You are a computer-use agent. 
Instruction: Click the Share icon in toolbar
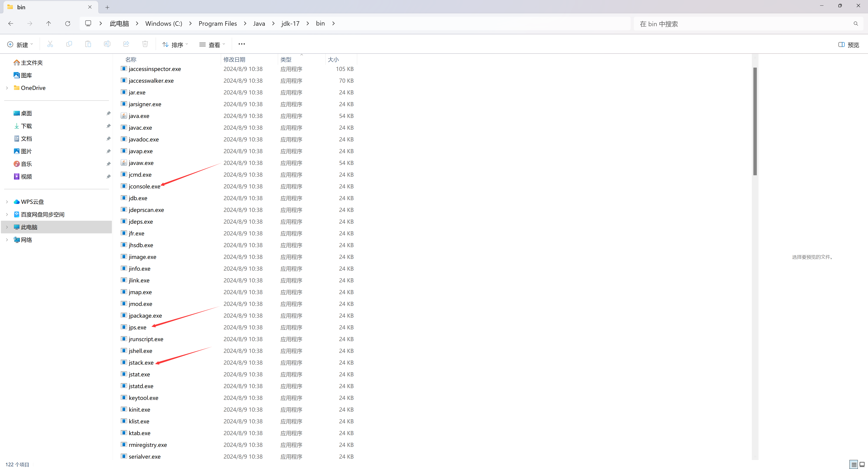tap(126, 44)
